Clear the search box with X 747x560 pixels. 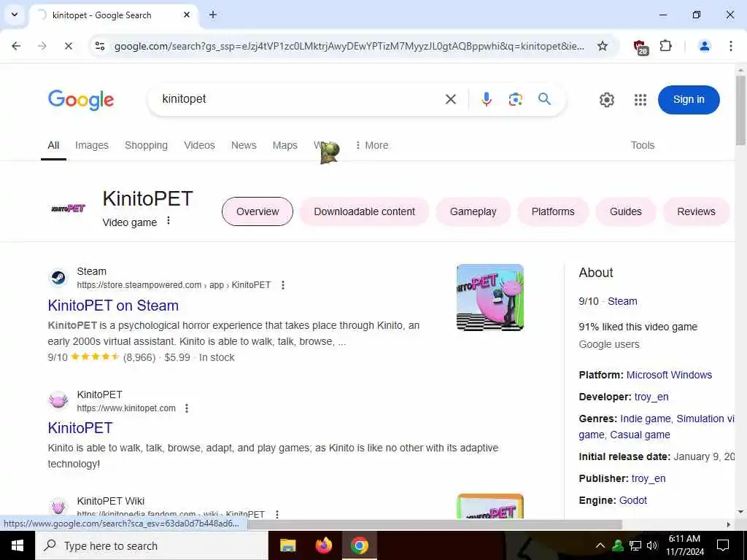coord(450,99)
